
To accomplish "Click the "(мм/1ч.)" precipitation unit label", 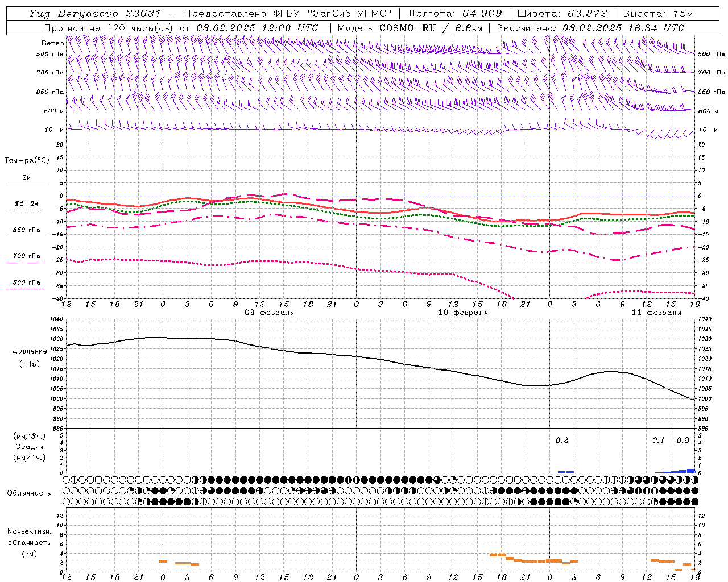I will coord(30,458).
